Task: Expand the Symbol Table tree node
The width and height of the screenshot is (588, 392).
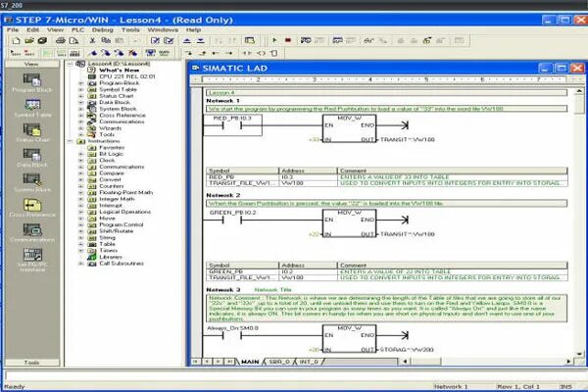Action: 80,89
